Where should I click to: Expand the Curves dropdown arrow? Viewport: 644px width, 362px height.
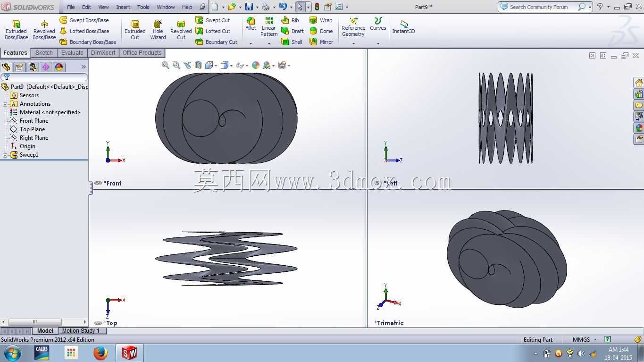point(378,43)
